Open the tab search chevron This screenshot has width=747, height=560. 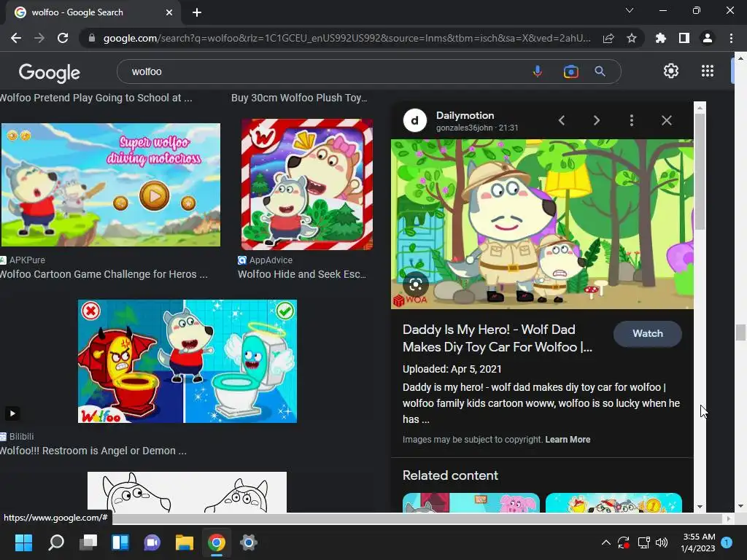click(630, 10)
